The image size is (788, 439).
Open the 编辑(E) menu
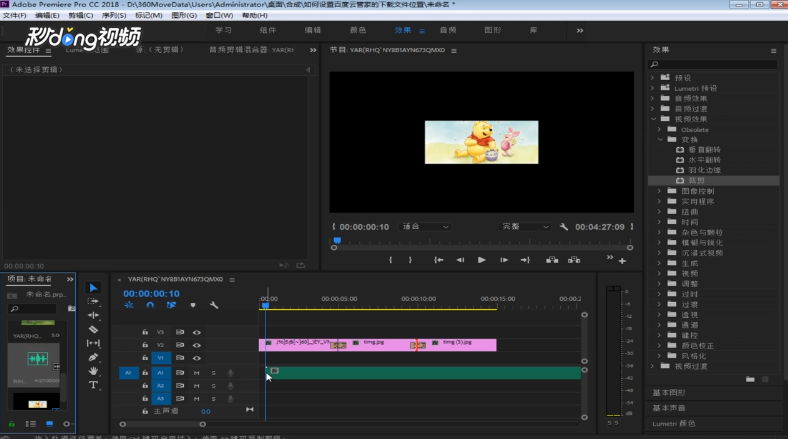(x=47, y=16)
